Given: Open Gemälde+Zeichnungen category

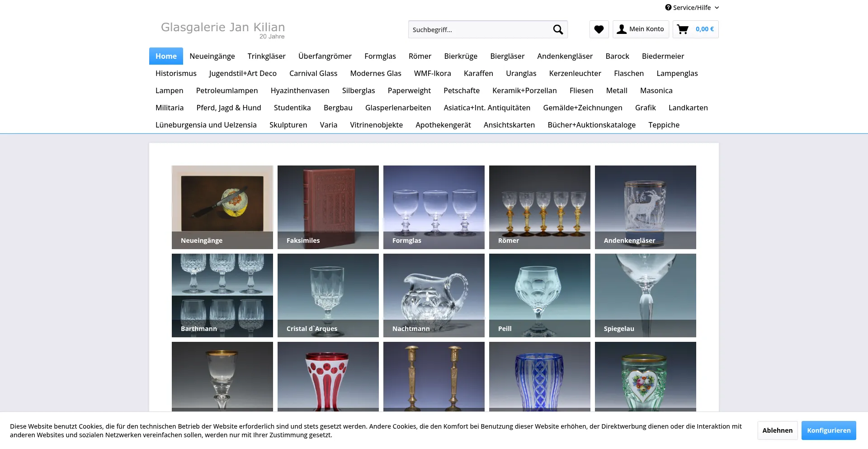Looking at the screenshot, I should point(582,108).
